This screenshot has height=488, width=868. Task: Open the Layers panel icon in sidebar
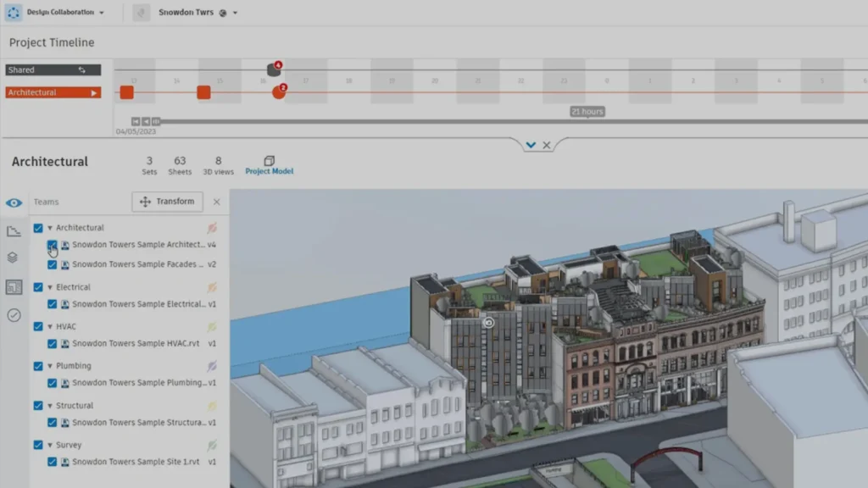[x=13, y=258]
